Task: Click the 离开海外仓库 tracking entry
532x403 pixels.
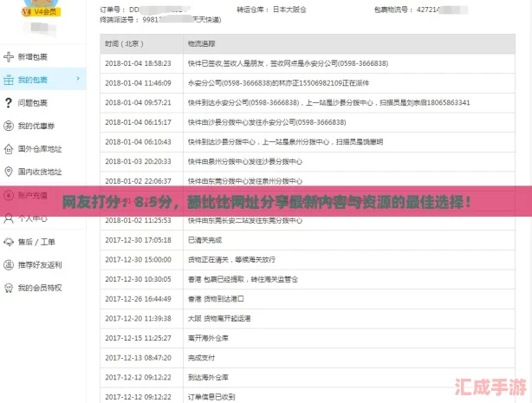Action: (x=208, y=339)
